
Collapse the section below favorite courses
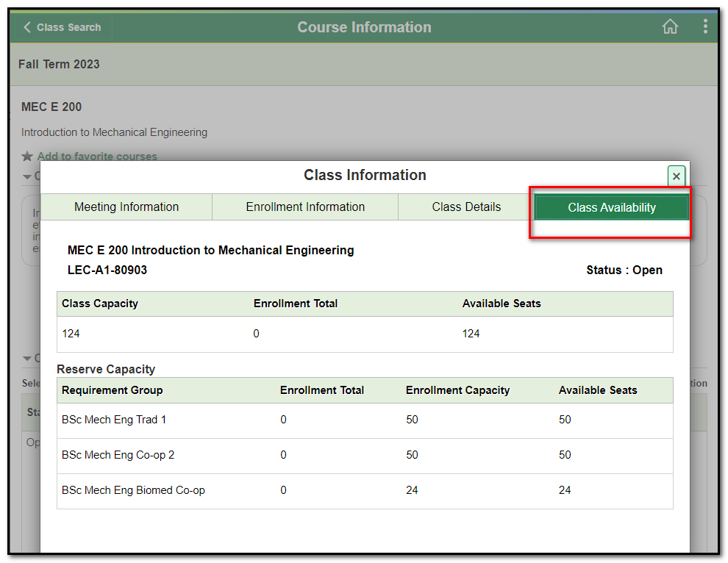click(x=27, y=176)
